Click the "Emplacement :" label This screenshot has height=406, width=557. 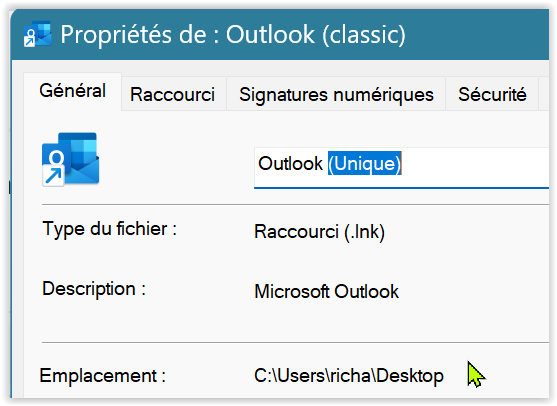(103, 376)
